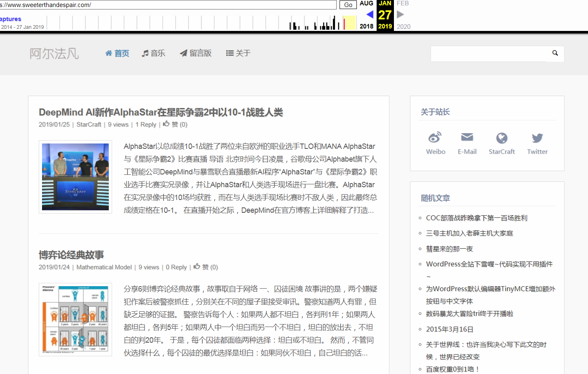Open the 1 Reply comments link
The width and height of the screenshot is (588, 374).
point(146,125)
